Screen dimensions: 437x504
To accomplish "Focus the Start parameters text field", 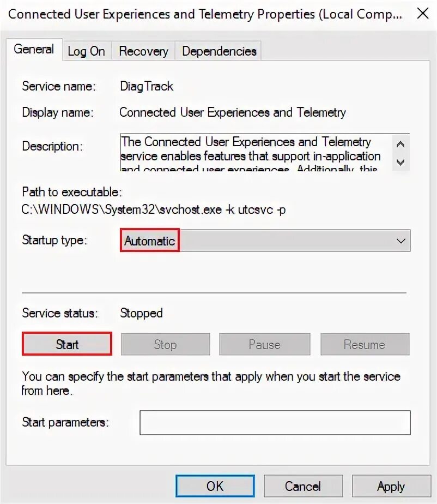I will click(x=275, y=423).
